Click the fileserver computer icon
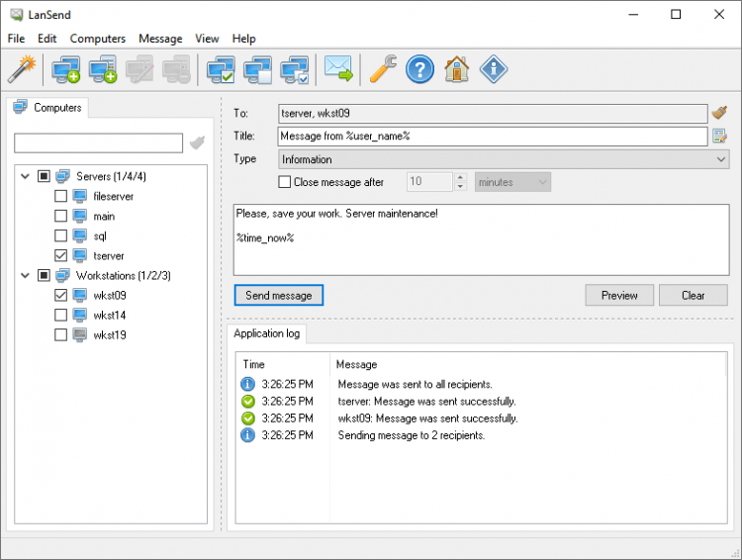Viewport: 742px width, 560px height. point(79,196)
